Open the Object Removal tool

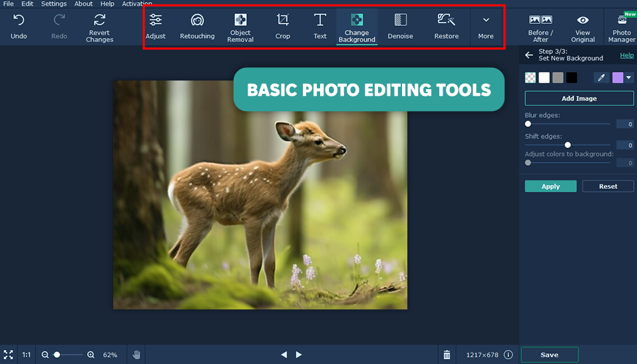tap(240, 26)
